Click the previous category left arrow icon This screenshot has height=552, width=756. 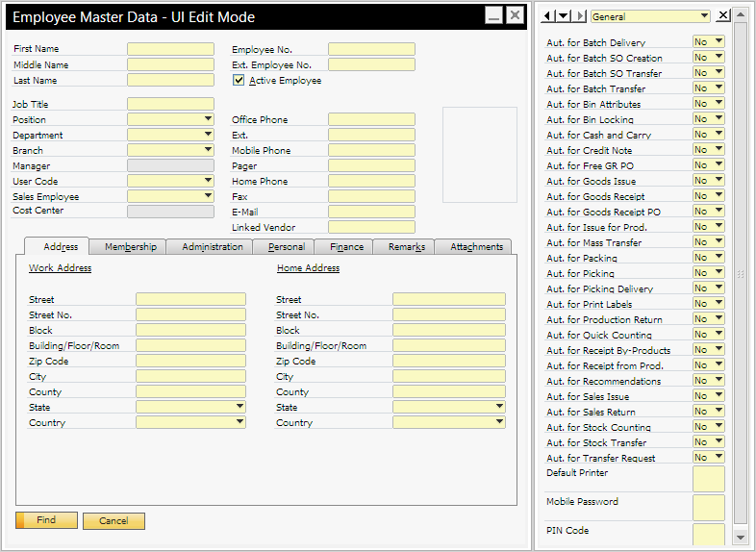click(x=548, y=15)
